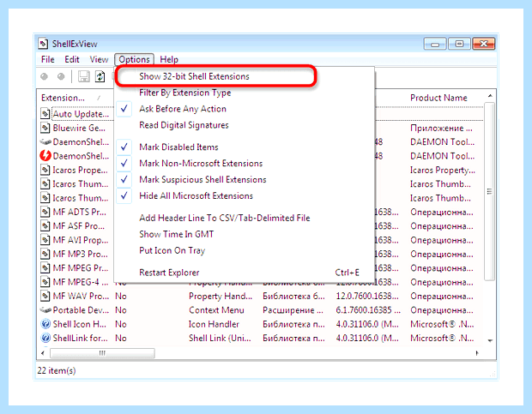Toggle Ask Before Any Action option
Image resolution: width=532 pixels, height=414 pixels.
point(245,109)
